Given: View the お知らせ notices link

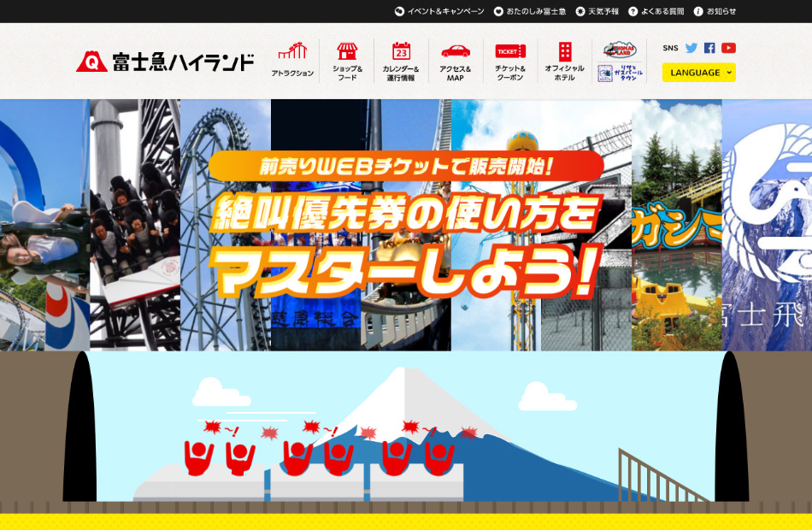Looking at the screenshot, I should tap(715, 11).
